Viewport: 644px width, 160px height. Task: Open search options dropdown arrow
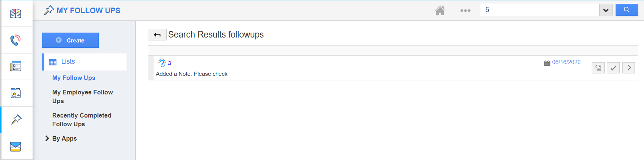606,10
